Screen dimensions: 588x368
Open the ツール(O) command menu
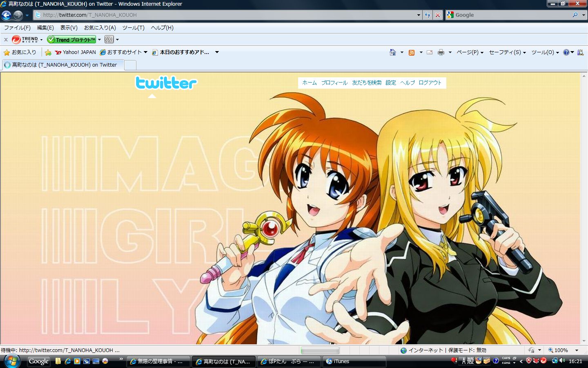point(545,52)
